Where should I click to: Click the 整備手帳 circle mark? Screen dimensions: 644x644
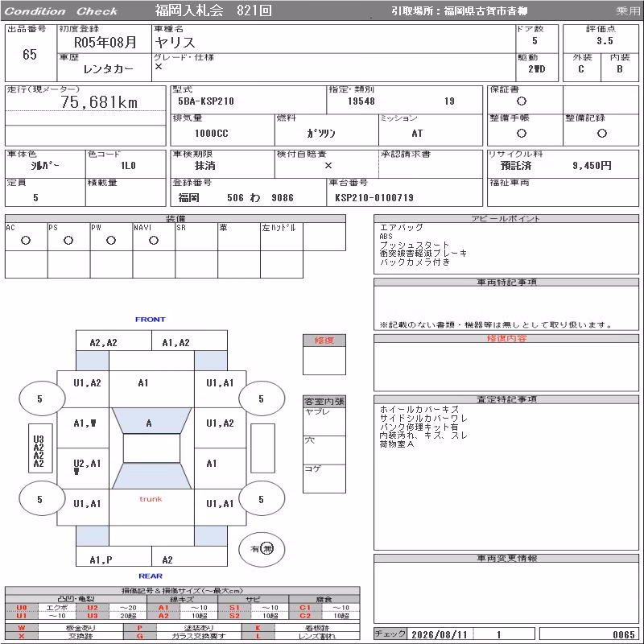521,133
